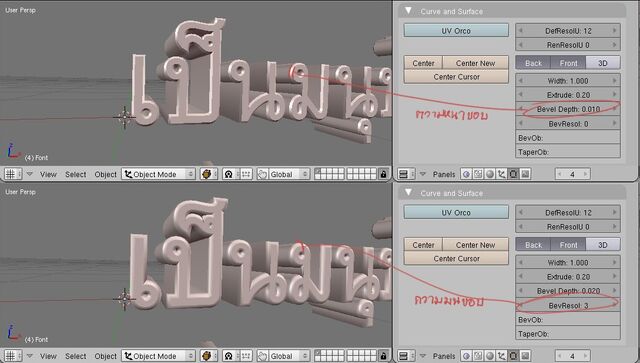Click Center in the upper Curve and Surface panel
The image size is (640, 363).
point(423,63)
